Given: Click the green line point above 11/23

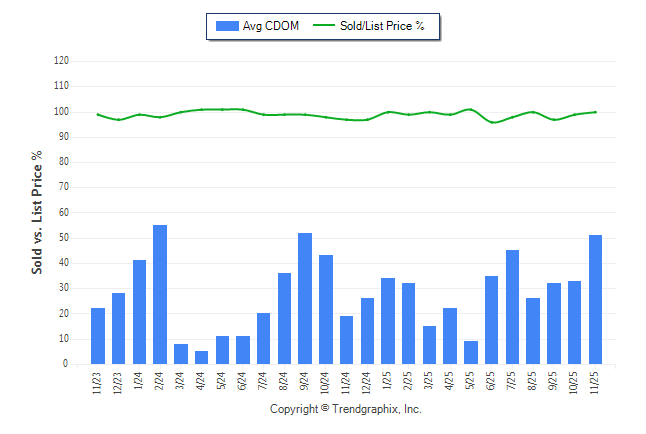Looking at the screenshot, I should pos(98,114).
